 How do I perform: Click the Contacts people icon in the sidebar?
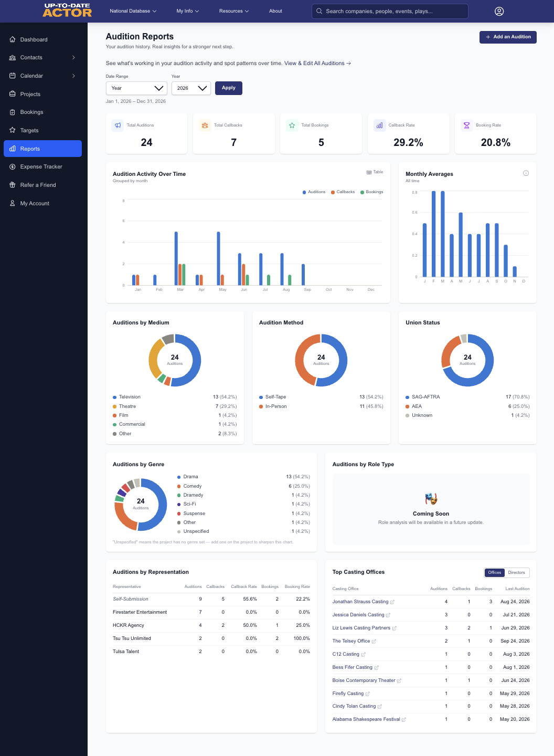click(x=13, y=58)
